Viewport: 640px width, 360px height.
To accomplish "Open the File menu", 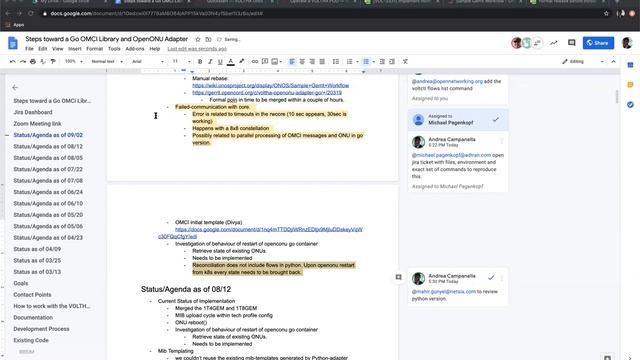I will pyautogui.click(x=29, y=49).
